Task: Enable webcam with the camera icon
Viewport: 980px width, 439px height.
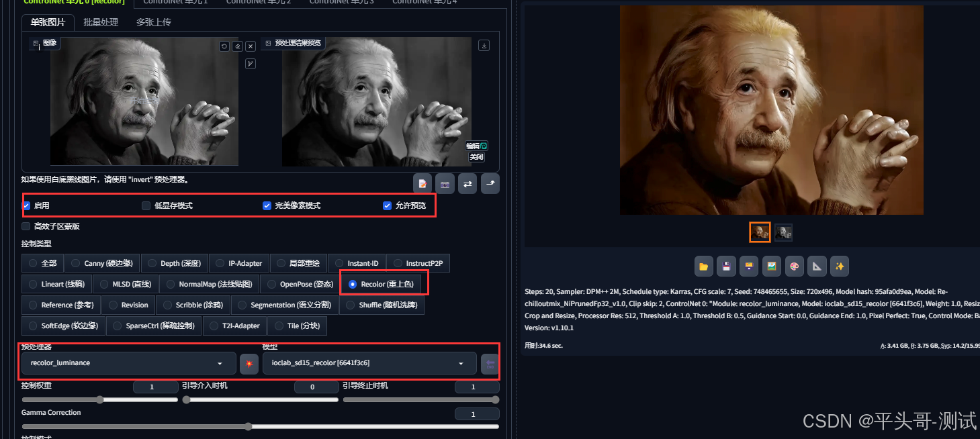Action: pyautogui.click(x=445, y=184)
